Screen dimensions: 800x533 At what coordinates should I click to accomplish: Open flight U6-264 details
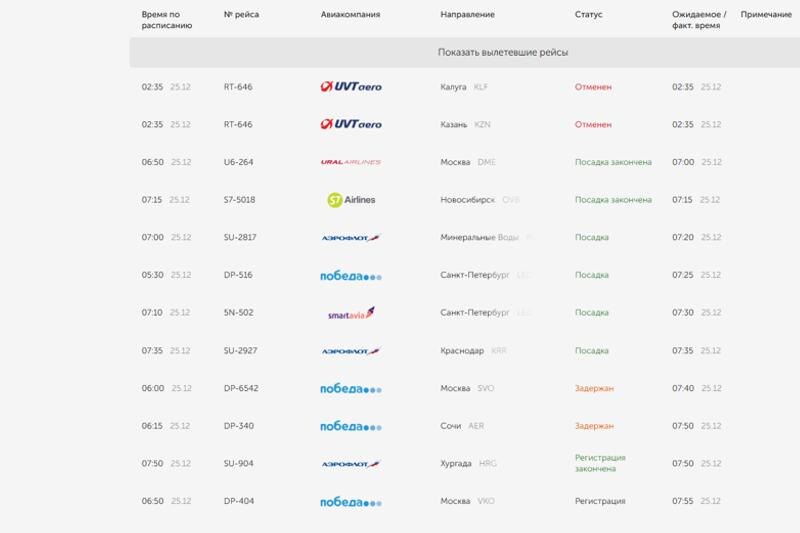[x=239, y=162]
